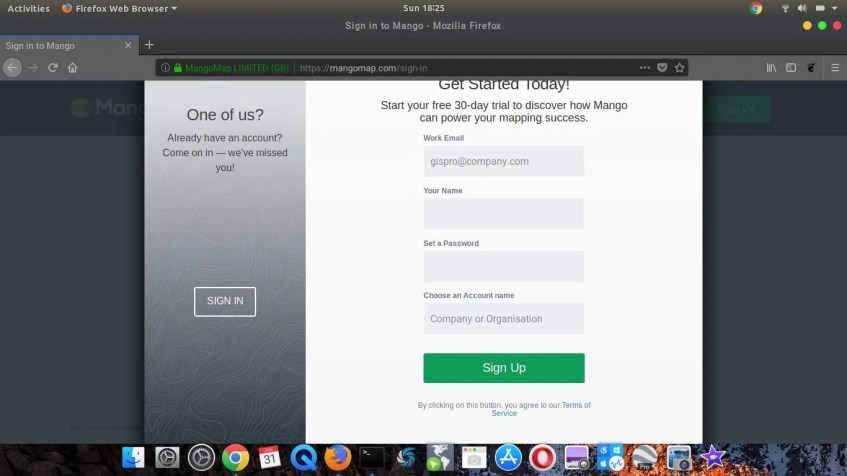Bookmark this page with the star
Screen dimensions: 847x476
click(680, 68)
